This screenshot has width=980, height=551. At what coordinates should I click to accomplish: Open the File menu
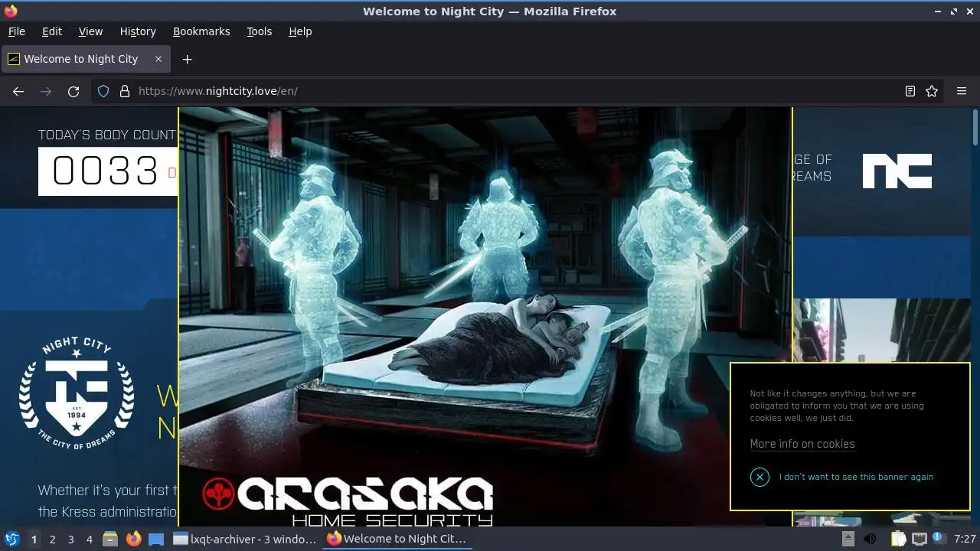pyautogui.click(x=17, y=31)
